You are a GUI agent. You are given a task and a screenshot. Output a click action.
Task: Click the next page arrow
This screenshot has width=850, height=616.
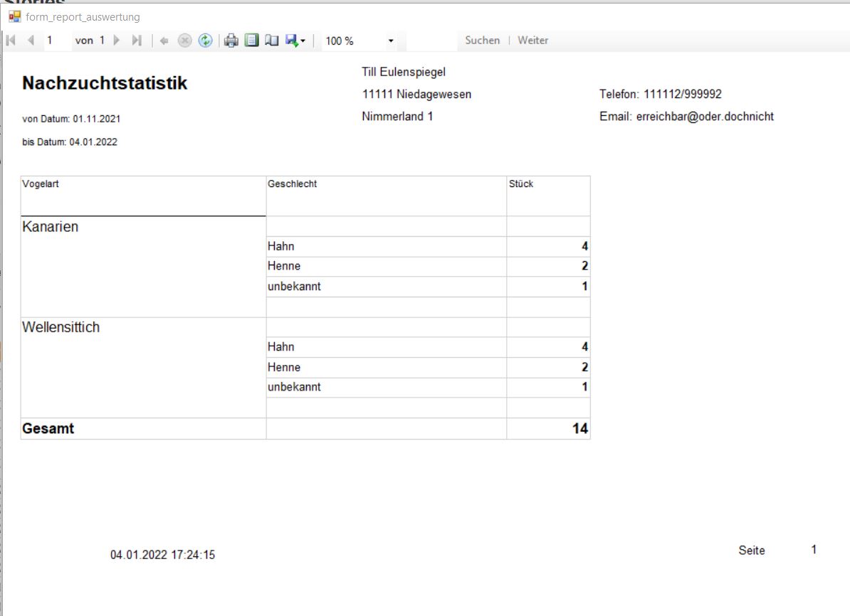point(117,41)
